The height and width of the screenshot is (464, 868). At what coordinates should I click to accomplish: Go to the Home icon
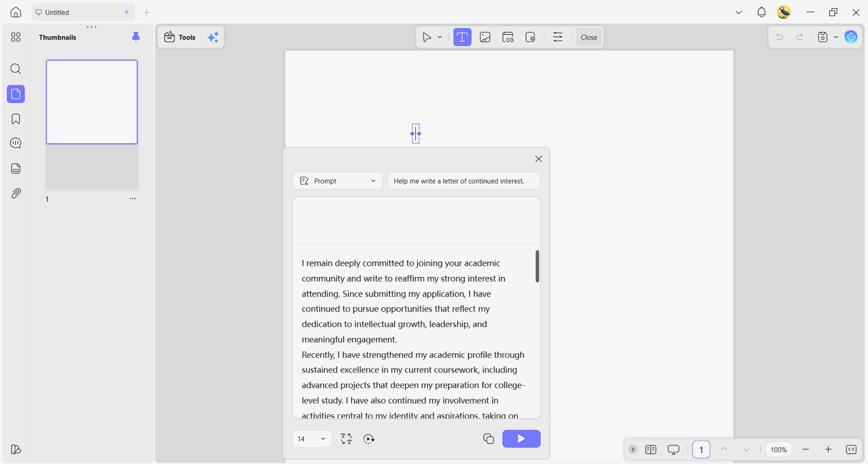(x=16, y=12)
